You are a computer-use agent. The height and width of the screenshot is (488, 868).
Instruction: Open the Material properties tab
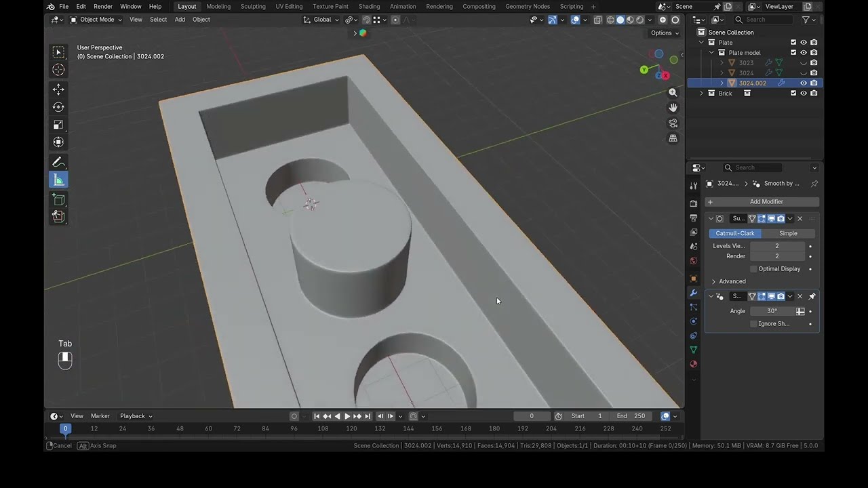[693, 364]
